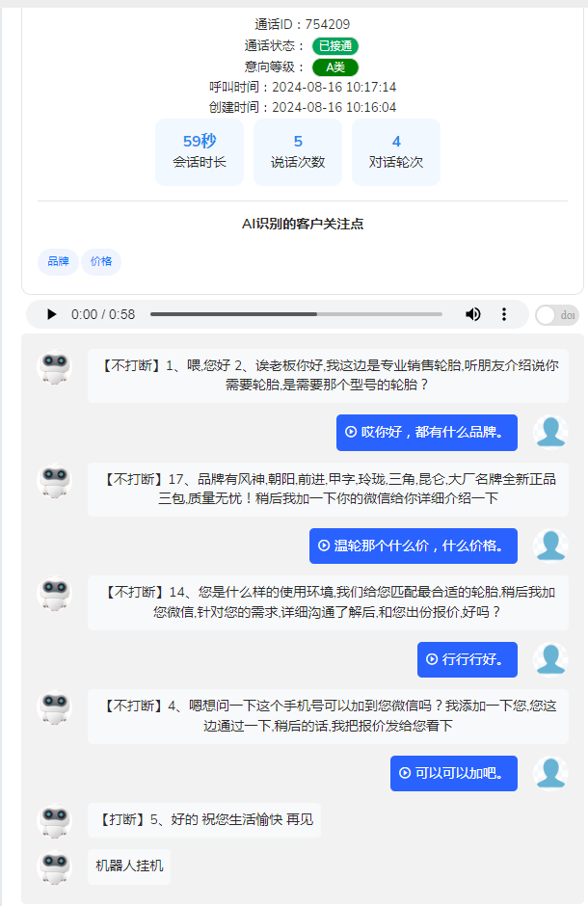The height and width of the screenshot is (906, 588).
Task: Click robot avatar beside '祝您生活愉快 再见' message
Action: tap(54, 820)
